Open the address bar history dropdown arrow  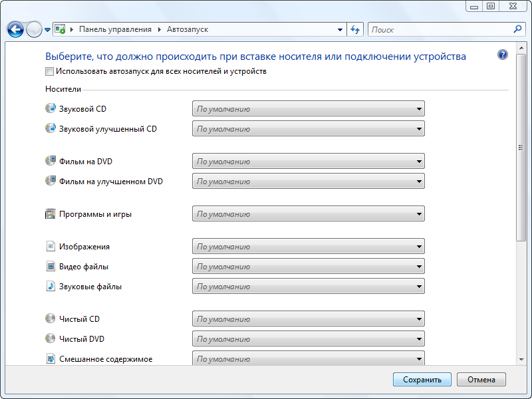coord(340,30)
